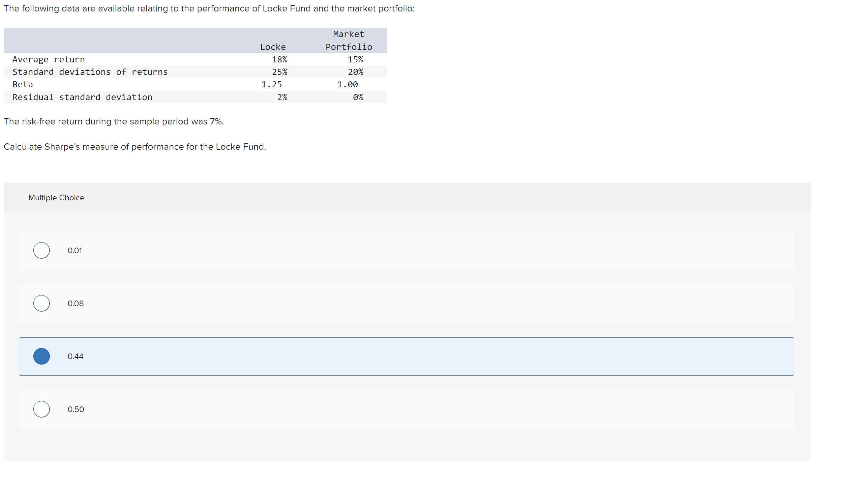Click the 0.08 answer label text
Screen dimensions: 868x484
76,303
